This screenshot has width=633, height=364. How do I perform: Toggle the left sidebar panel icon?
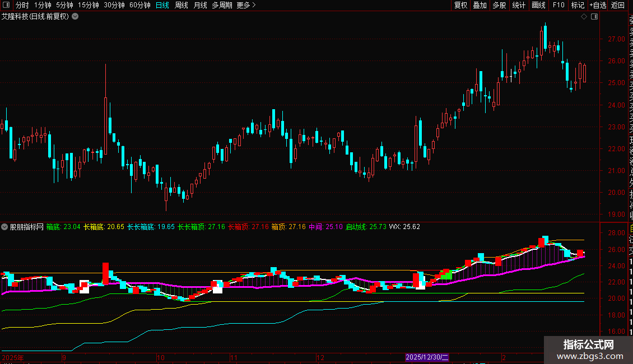click(x=6, y=5)
